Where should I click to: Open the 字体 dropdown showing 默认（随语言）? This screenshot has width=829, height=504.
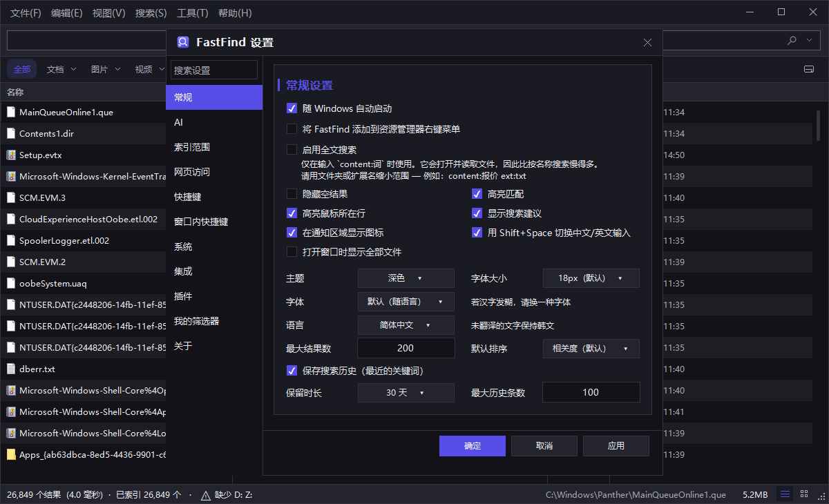(x=406, y=302)
